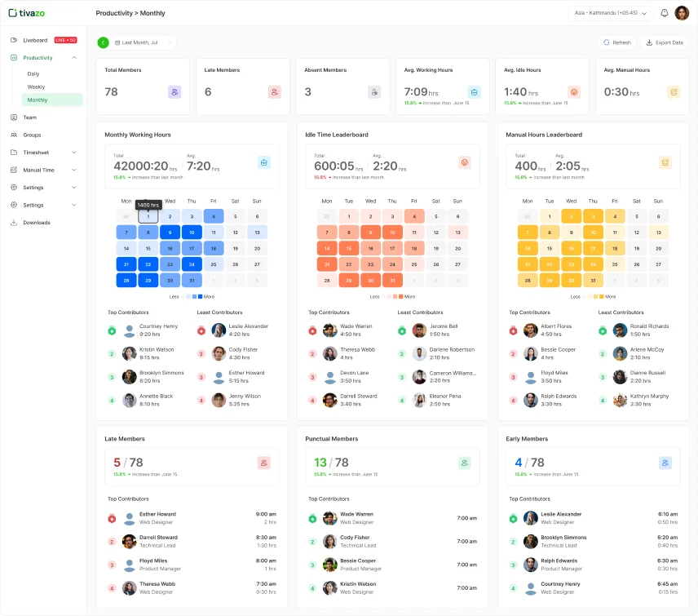Collapse the Productivity sidebar section

pyautogui.click(x=74, y=58)
